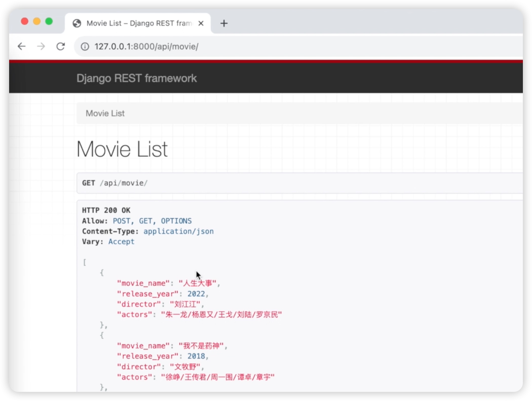Viewport: 532px width, 401px height.
Task: Click the HTTP 200 OK status text
Action: click(x=106, y=210)
